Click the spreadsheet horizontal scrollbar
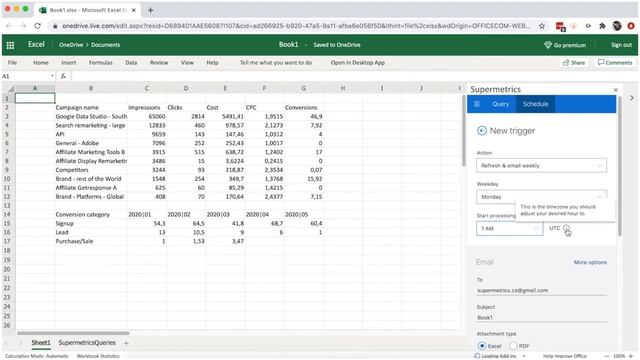The height and width of the screenshot is (360, 640). [x=73, y=333]
